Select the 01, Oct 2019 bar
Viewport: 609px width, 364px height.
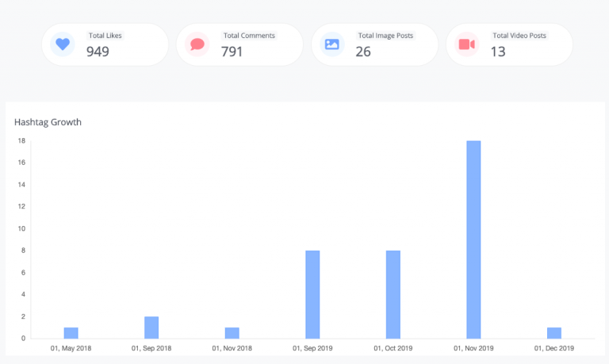[393, 294]
